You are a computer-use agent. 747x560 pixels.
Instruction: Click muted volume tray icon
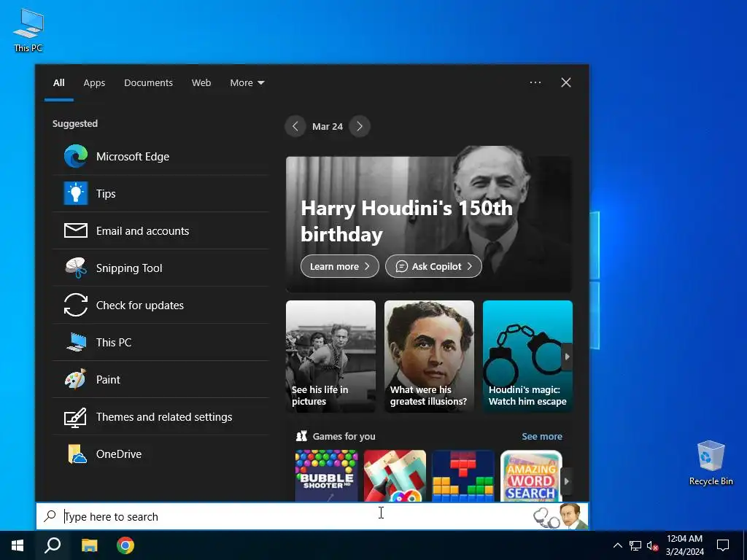pyautogui.click(x=652, y=545)
